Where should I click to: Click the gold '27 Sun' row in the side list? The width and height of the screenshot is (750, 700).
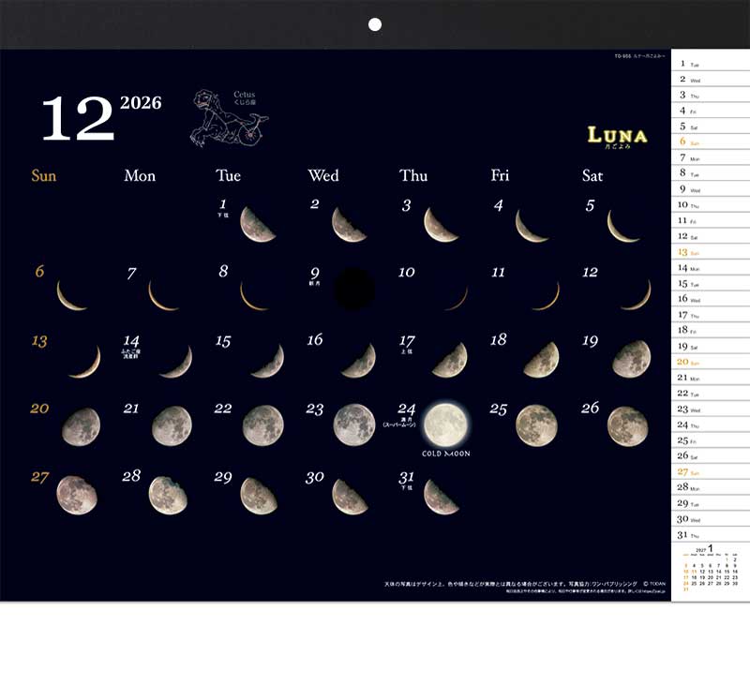tap(711, 472)
